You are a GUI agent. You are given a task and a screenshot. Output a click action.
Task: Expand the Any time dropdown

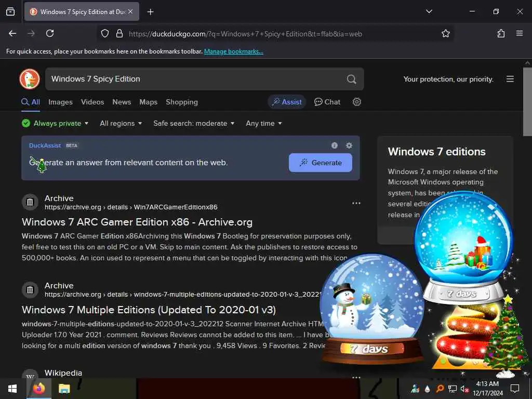click(263, 124)
